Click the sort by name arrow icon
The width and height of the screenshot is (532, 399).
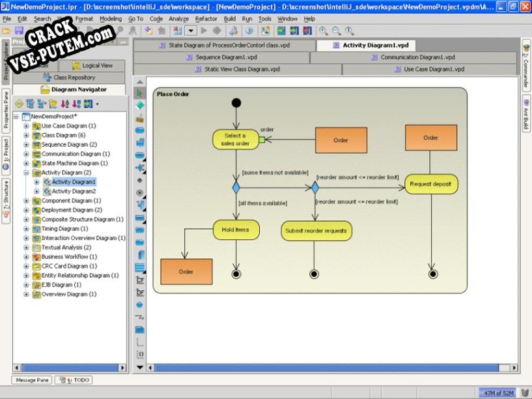65,104
